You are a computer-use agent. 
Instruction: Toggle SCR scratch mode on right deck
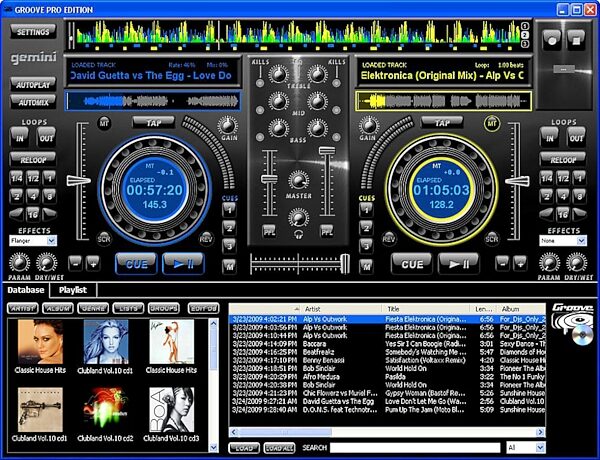pos(491,239)
